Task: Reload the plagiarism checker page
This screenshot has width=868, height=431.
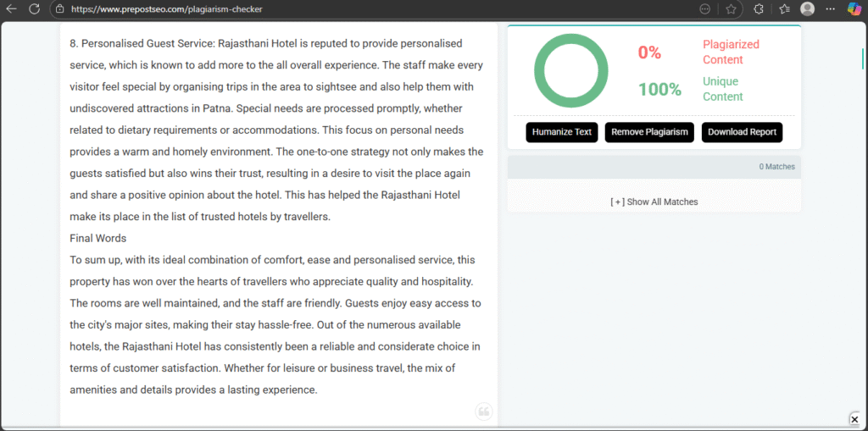Action: [34, 8]
